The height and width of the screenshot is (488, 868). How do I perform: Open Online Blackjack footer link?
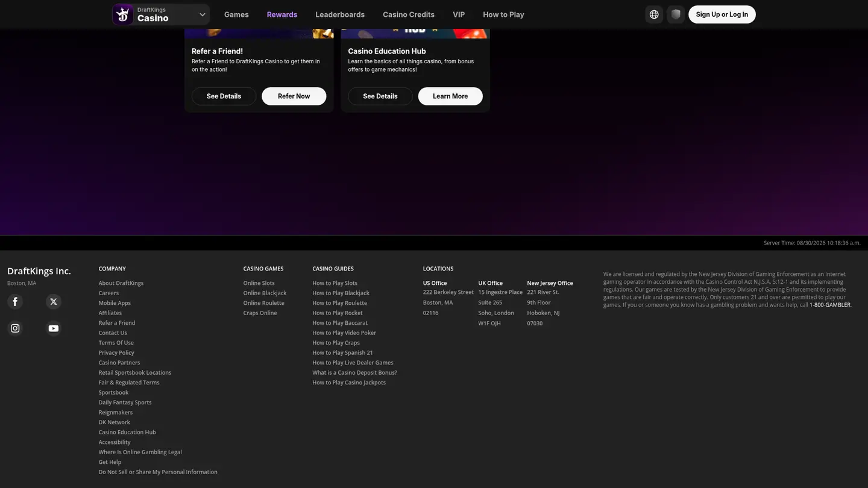tap(265, 293)
